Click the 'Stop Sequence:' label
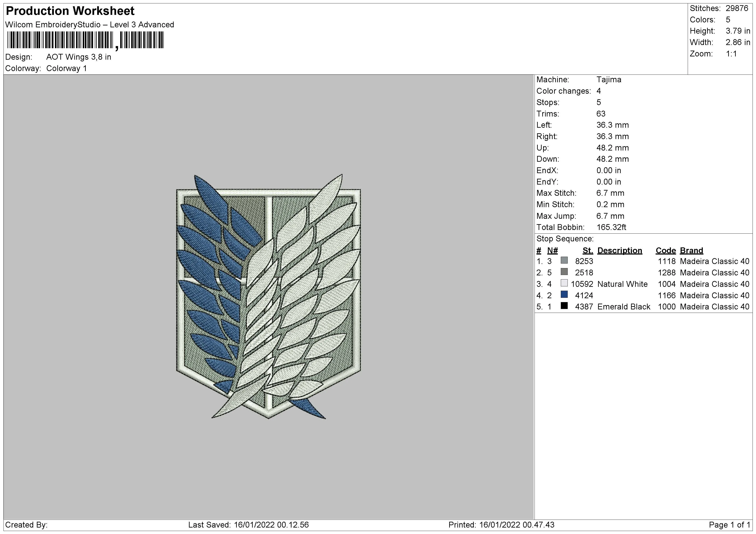The height and width of the screenshot is (534, 756). pyautogui.click(x=565, y=239)
